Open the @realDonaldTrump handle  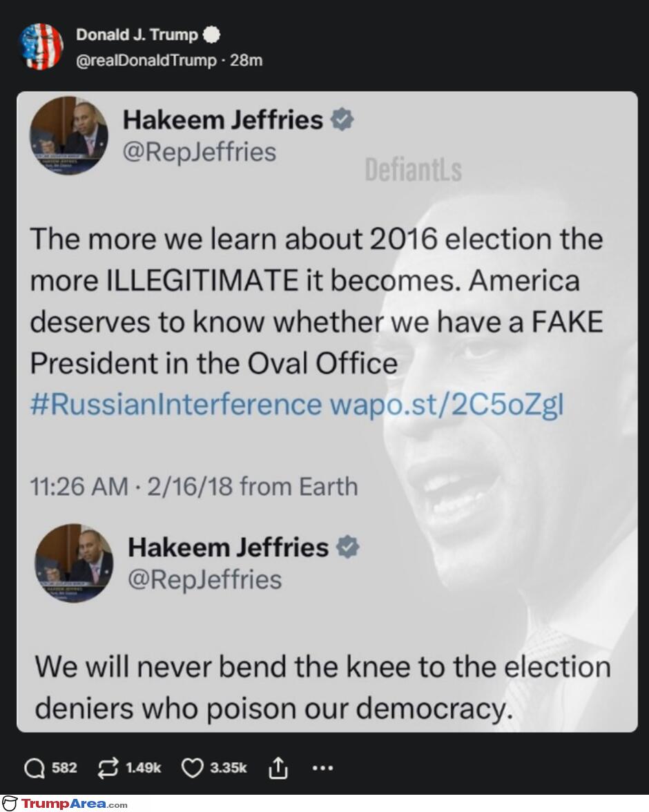(x=146, y=61)
